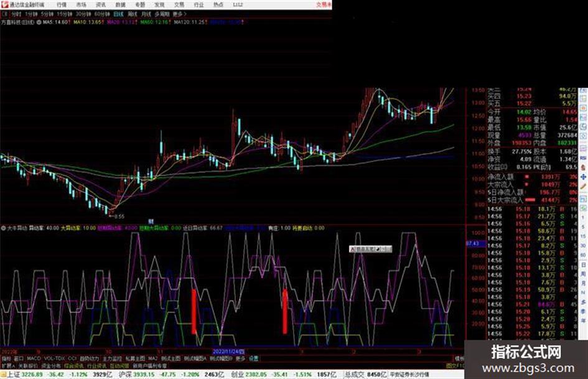Open the 发现 menu
588x379 pixels.
[159, 5]
